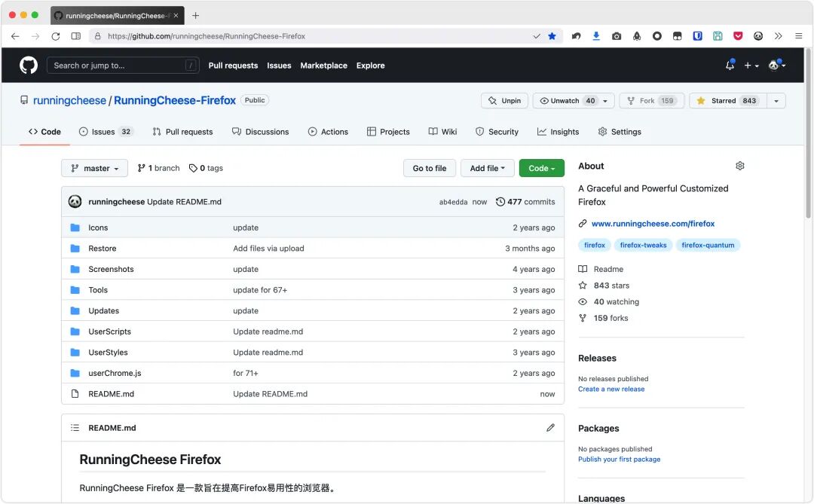Open the Restore folder
The image size is (814, 504).
(103, 248)
